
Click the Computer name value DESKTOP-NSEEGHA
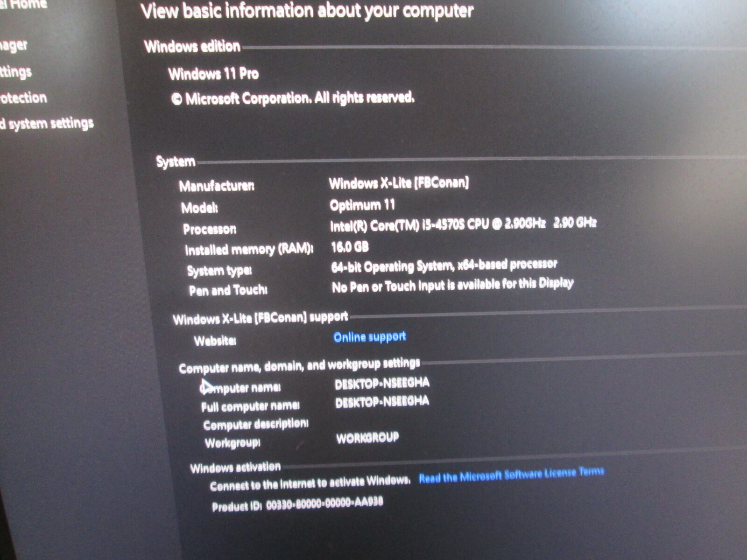382,384
